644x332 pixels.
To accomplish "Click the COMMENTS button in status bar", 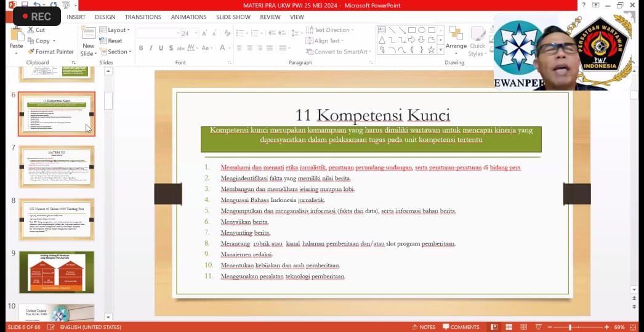I will pos(461,327).
